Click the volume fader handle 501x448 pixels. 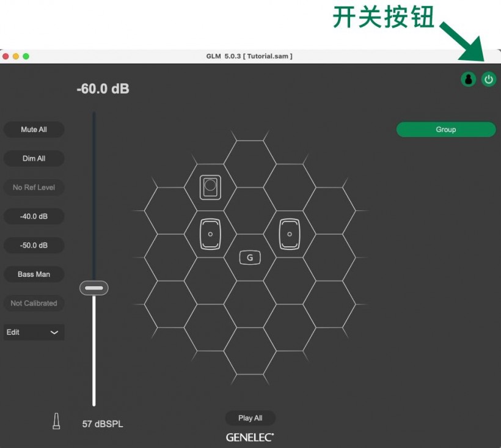pyautogui.click(x=94, y=288)
